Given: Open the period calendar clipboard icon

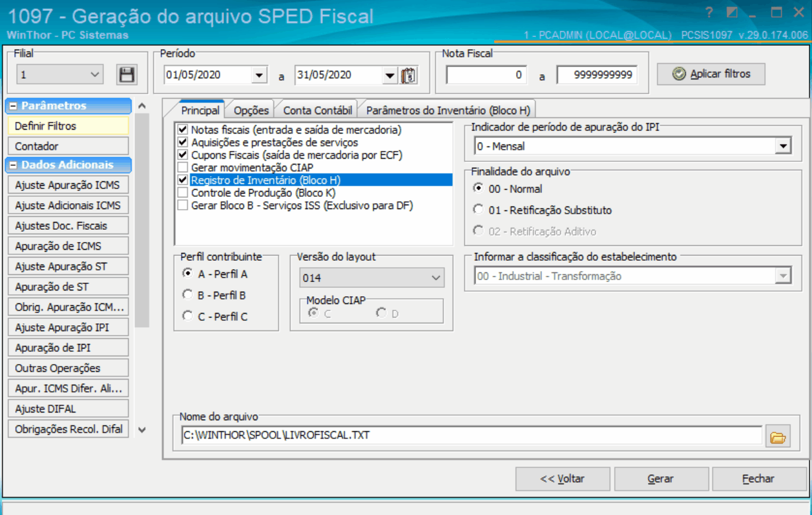Looking at the screenshot, I should click(408, 76).
